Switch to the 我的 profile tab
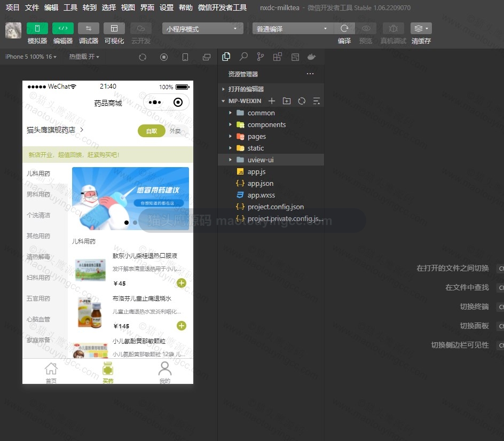 tap(164, 372)
